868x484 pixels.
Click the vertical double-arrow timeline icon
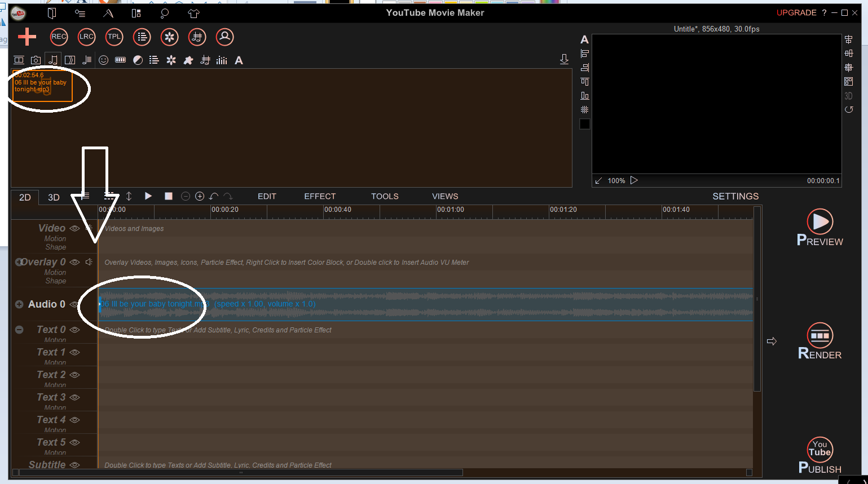[x=129, y=196]
